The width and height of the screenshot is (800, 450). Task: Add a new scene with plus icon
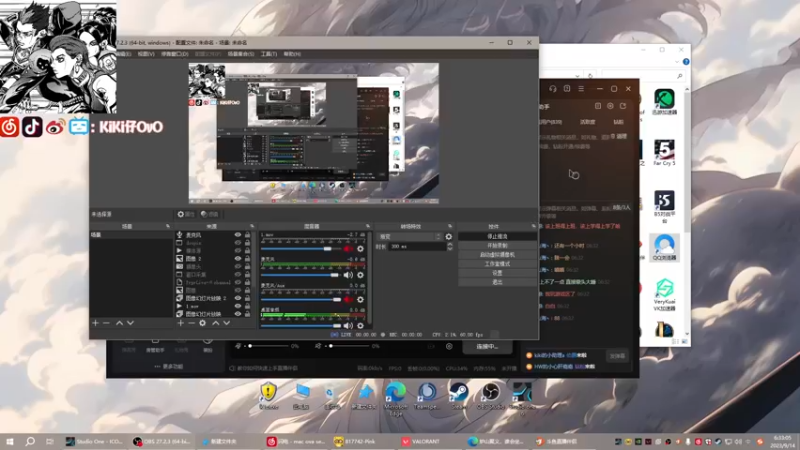click(x=95, y=323)
